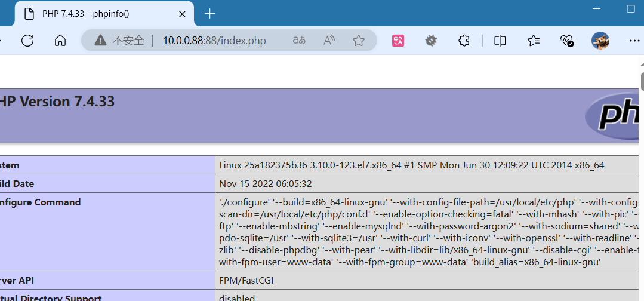644x301 pixels.
Task: Open Read Aloud from address bar
Action: (x=329, y=41)
